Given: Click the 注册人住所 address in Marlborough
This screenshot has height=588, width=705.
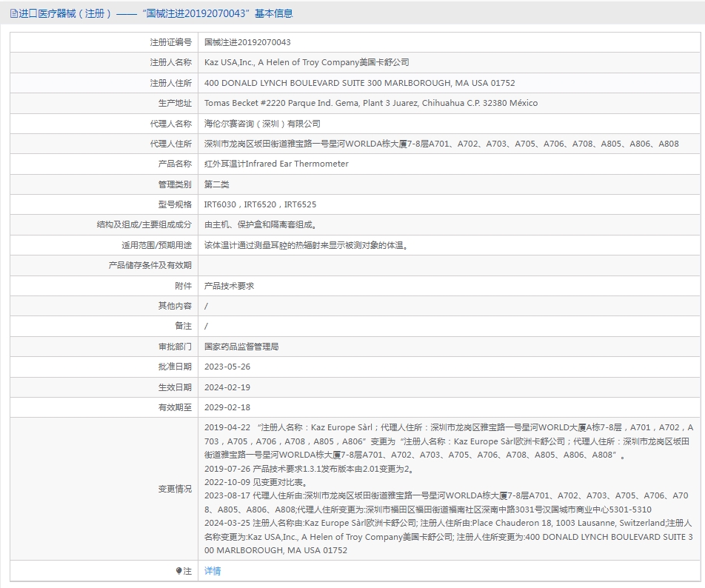Looking at the screenshot, I should [360, 83].
